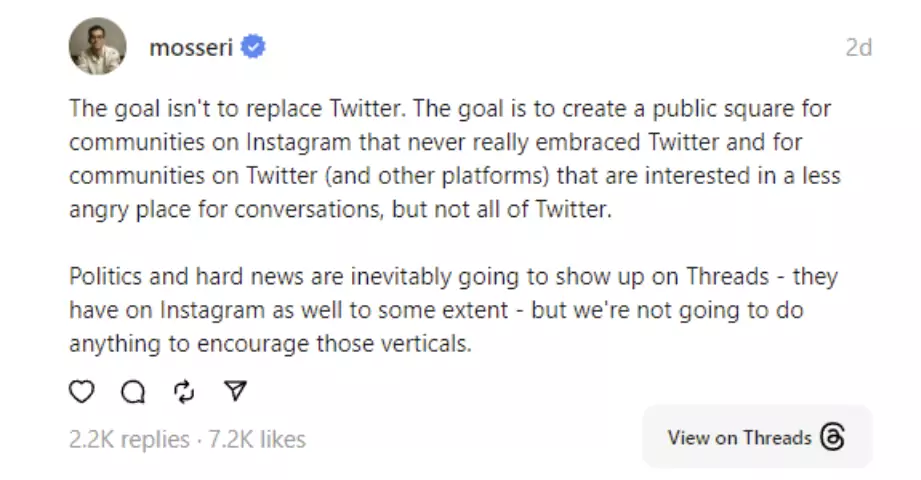Click the sentence 'The goal isn't to replace Twitter'
This screenshot has width=921, height=480.
pyautogui.click(x=238, y=109)
